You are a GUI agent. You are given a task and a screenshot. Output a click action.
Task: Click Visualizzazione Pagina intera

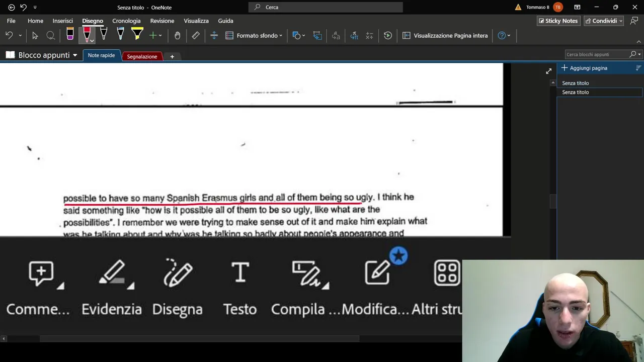coord(445,36)
